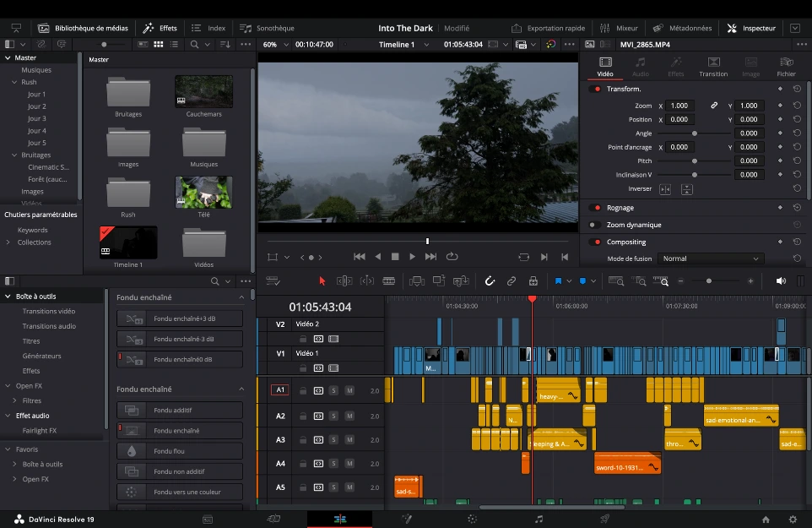
Task: Click the flip horizontal icon beside Inverser
Action: (665, 189)
